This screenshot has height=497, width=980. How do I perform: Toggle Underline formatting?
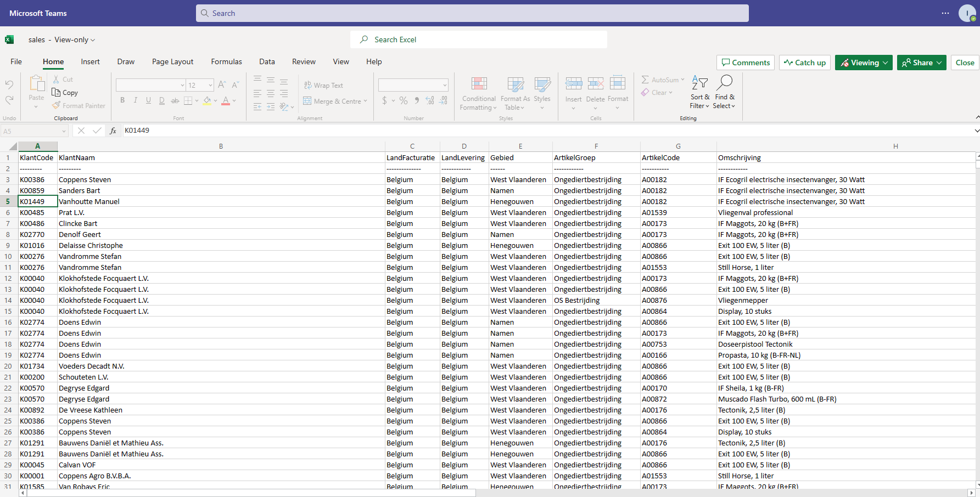pyautogui.click(x=148, y=100)
